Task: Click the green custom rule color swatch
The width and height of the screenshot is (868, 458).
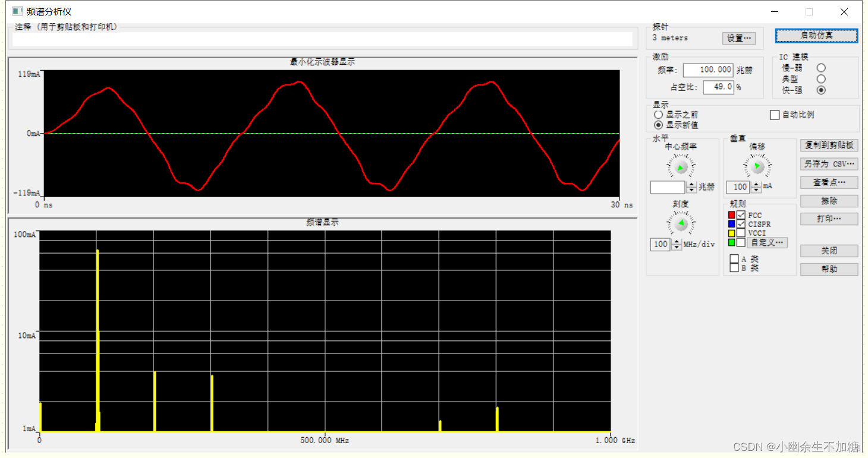Action: tap(731, 242)
